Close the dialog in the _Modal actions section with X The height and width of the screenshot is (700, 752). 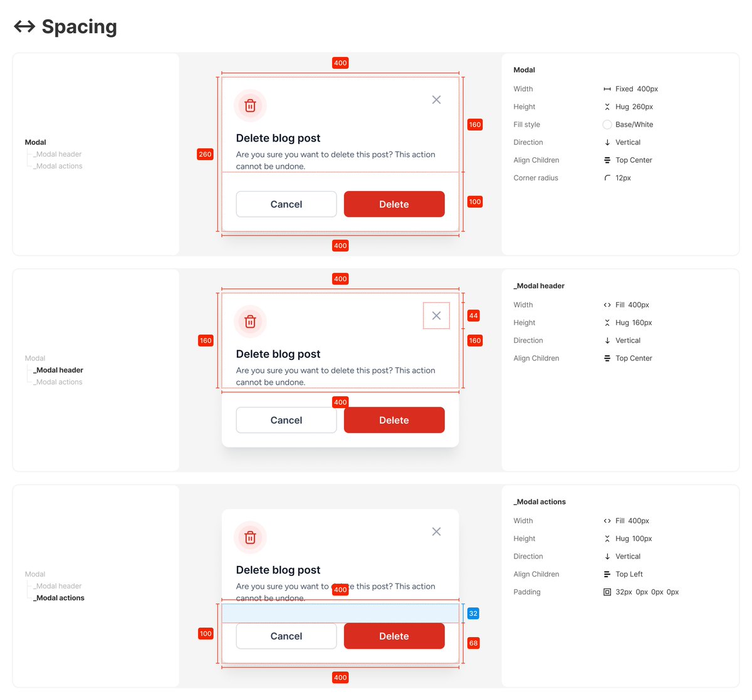[437, 531]
